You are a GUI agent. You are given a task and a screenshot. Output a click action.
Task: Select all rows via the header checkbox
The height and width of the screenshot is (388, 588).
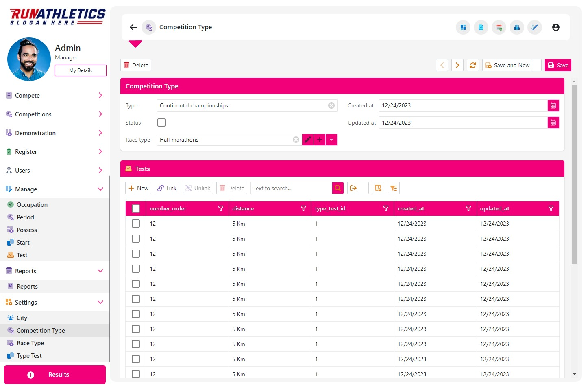pyautogui.click(x=136, y=208)
